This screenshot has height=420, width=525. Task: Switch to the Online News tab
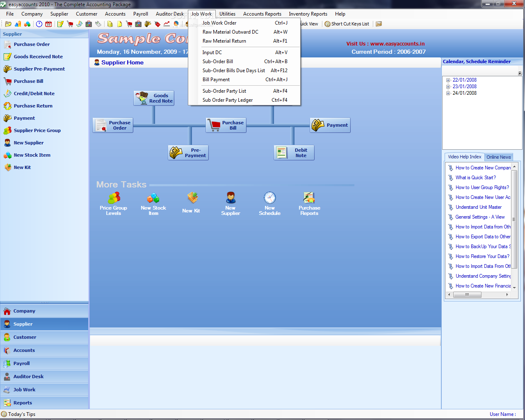[x=498, y=157]
